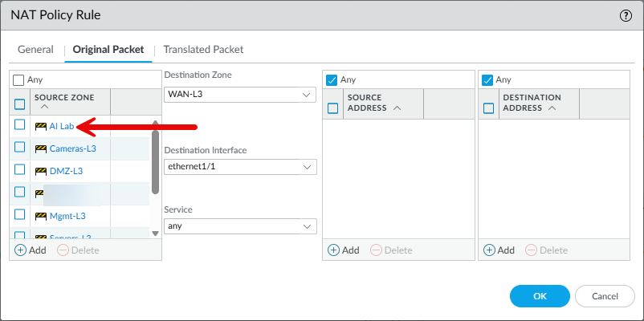
Task: Confirm the rule with OK
Action: 540,296
